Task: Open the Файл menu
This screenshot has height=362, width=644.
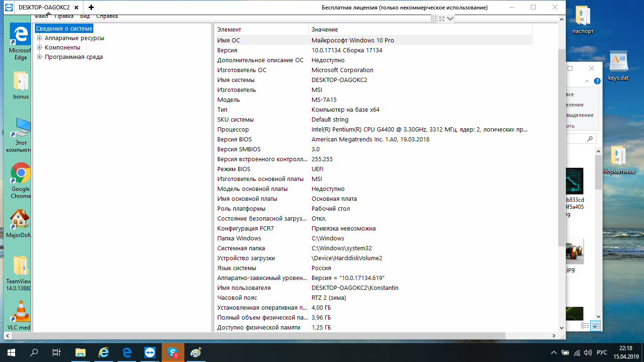Action: [x=41, y=16]
